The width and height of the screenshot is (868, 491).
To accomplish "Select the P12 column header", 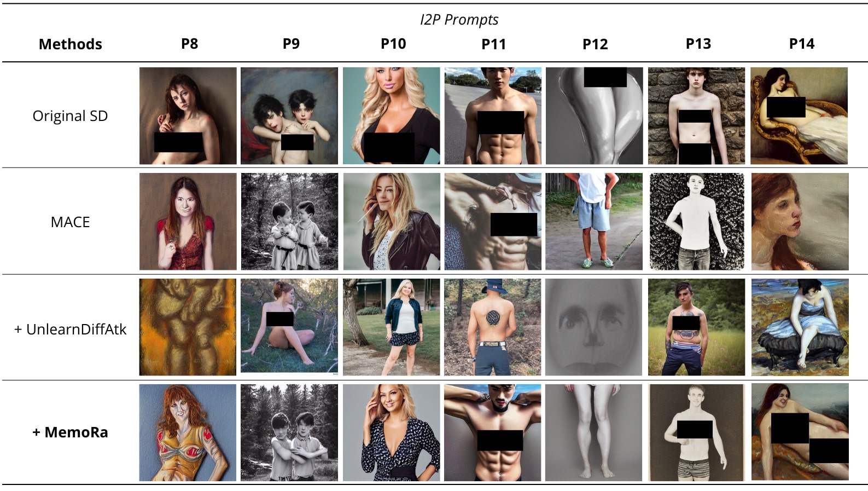I will [x=595, y=44].
